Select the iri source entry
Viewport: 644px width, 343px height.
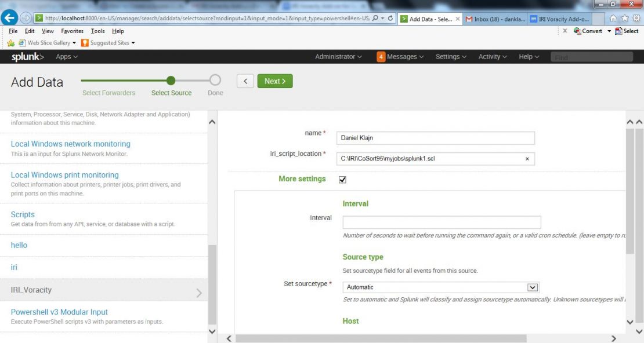(x=14, y=268)
